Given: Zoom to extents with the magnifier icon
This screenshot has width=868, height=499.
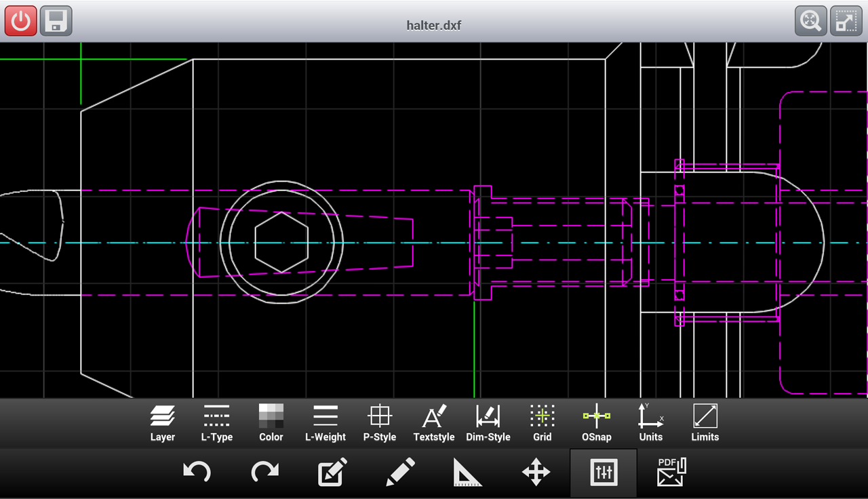Looking at the screenshot, I should pos(811,21).
